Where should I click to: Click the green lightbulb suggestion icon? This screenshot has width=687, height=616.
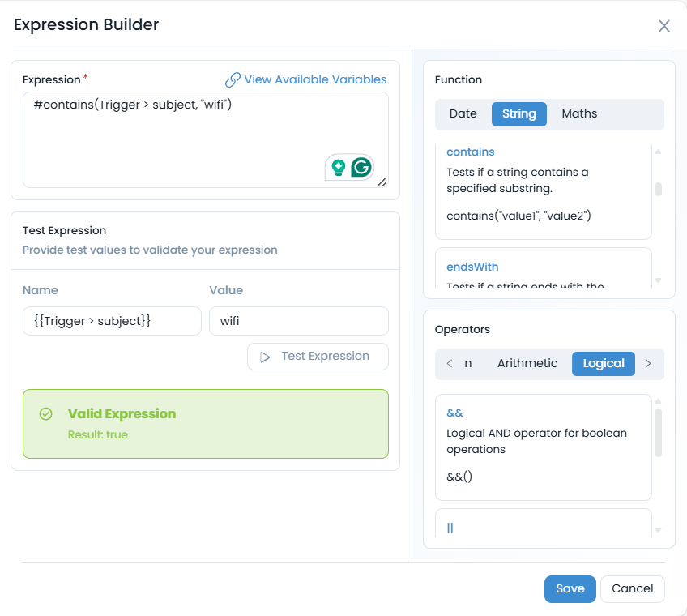tap(339, 168)
